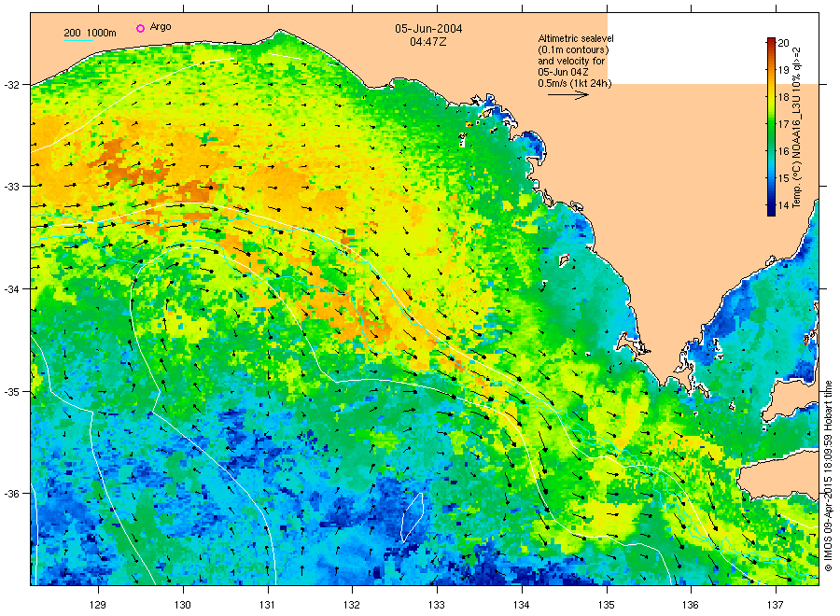Click longitude label 133
The image size is (840, 616).
point(437,606)
